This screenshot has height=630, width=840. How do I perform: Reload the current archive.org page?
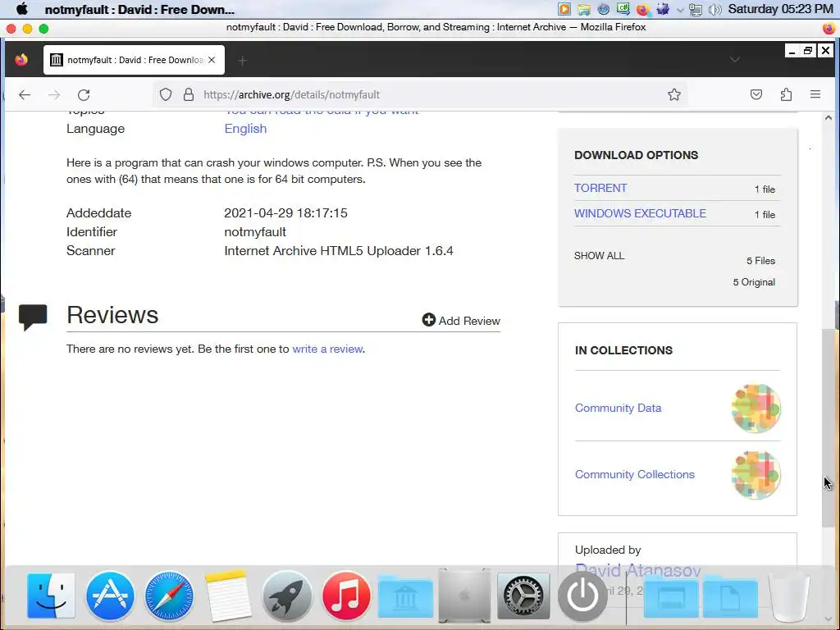coord(84,95)
